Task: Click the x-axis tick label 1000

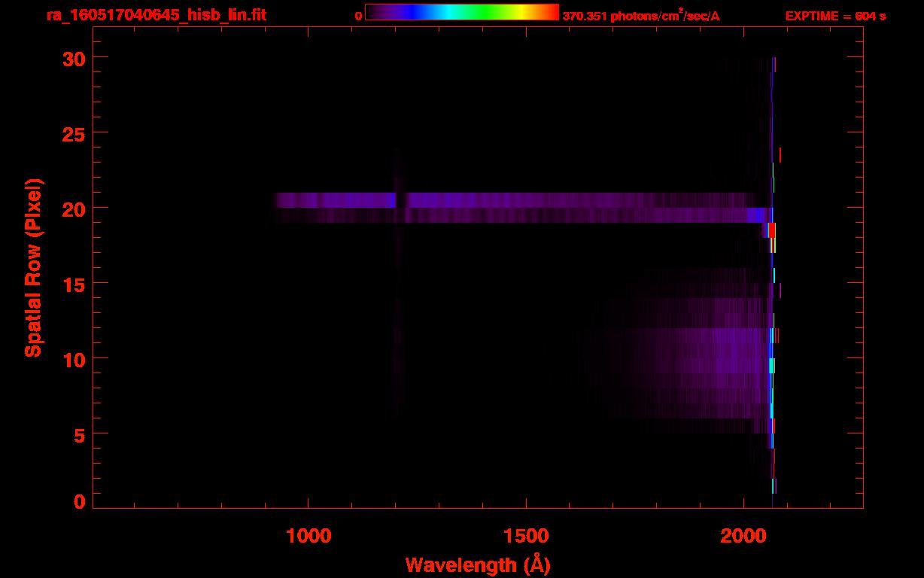Action: (309, 536)
